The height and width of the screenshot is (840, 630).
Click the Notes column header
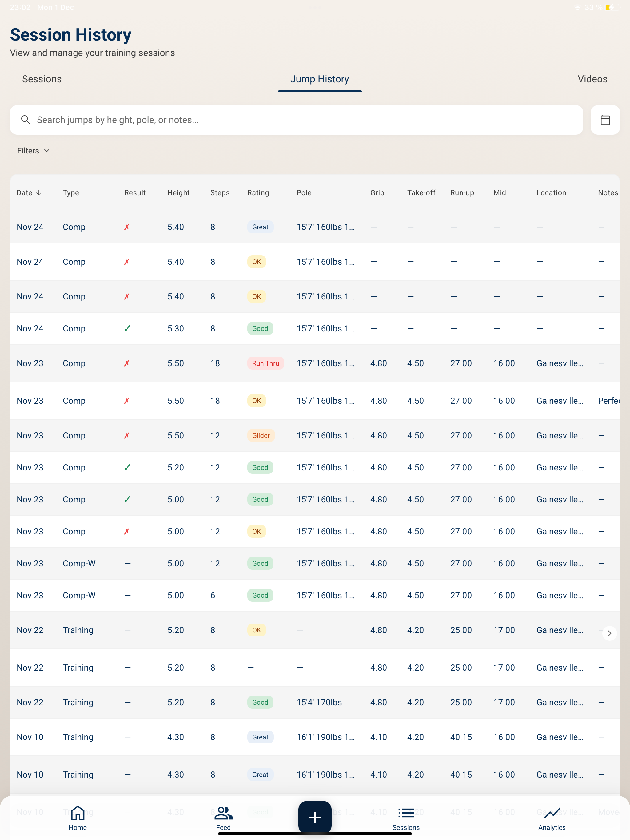[x=608, y=193]
